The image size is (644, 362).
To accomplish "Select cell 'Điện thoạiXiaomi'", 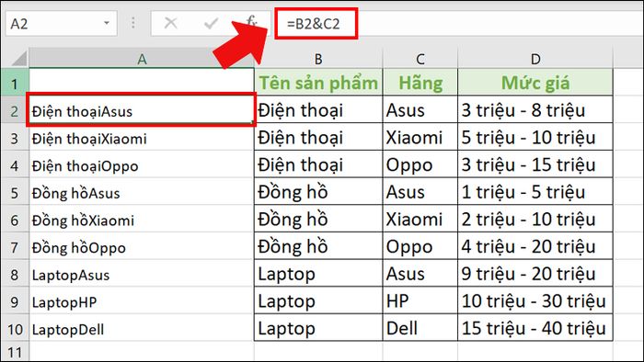I will (x=142, y=137).
